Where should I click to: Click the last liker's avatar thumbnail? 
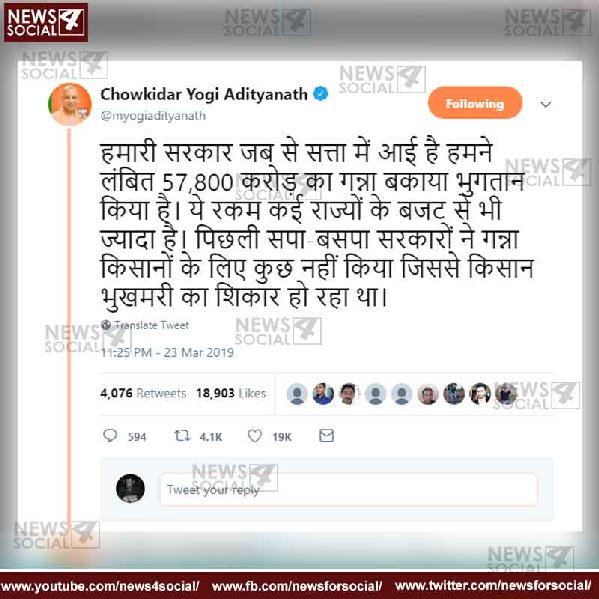point(506,394)
